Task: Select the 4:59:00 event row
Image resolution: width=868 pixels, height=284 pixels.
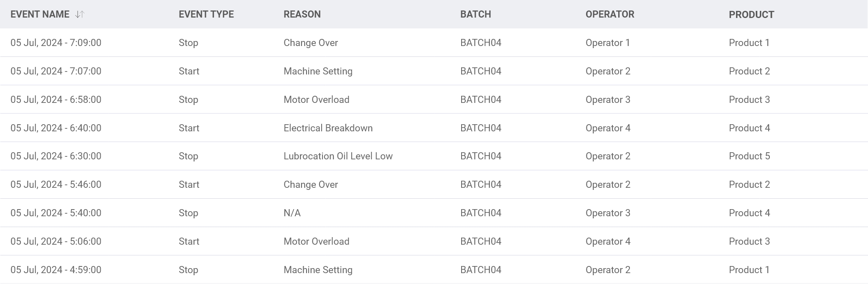Action: (x=56, y=270)
